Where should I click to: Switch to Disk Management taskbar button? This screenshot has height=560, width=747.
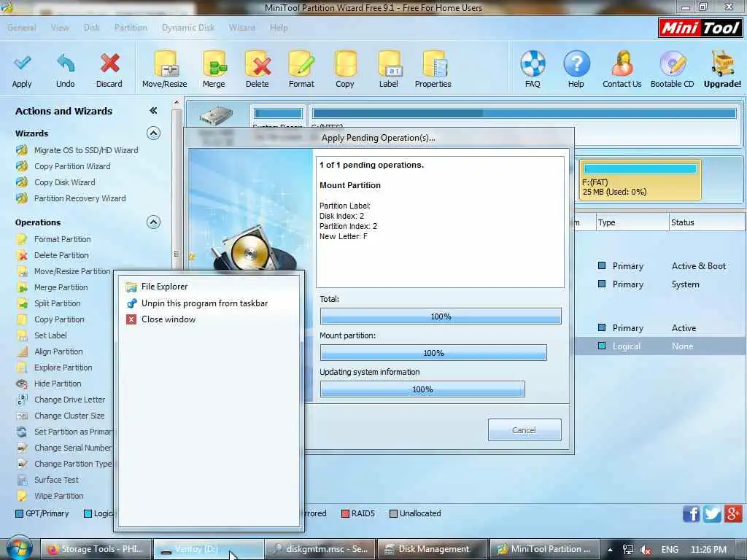click(x=432, y=549)
